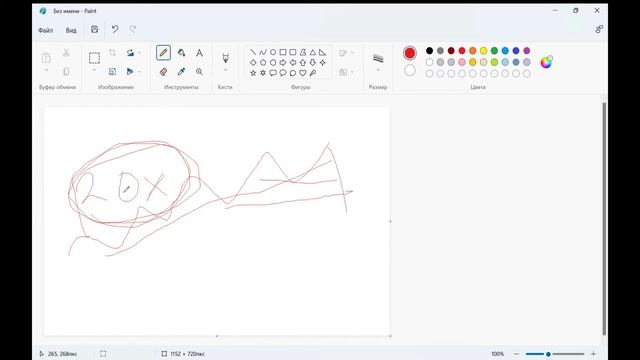This screenshot has height=360, width=640.
Task: Choose the Curve shape
Action: coord(263,52)
